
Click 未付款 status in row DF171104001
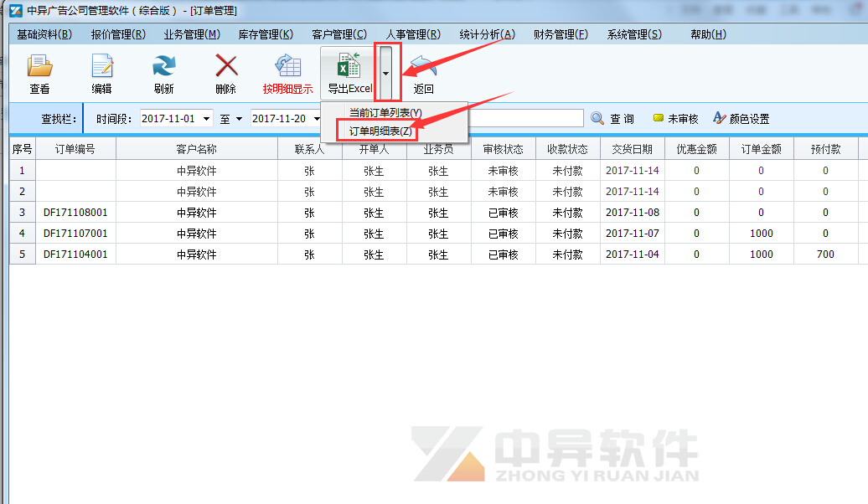pos(567,255)
